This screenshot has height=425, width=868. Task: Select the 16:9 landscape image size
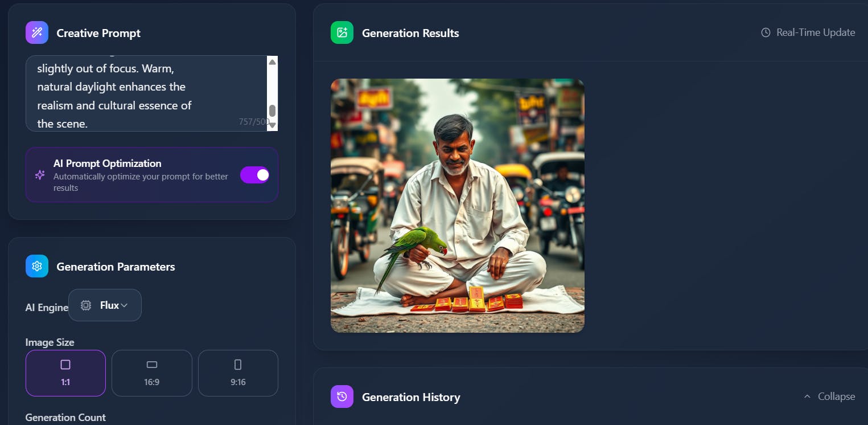(152, 373)
